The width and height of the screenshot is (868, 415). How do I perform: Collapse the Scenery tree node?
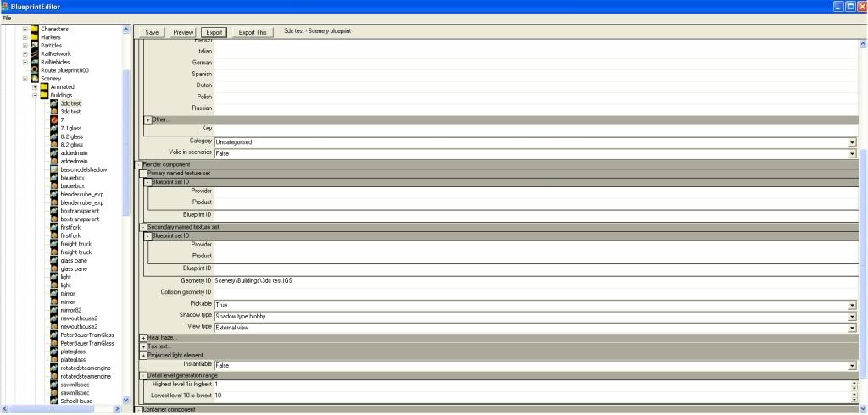[x=25, y=79]
